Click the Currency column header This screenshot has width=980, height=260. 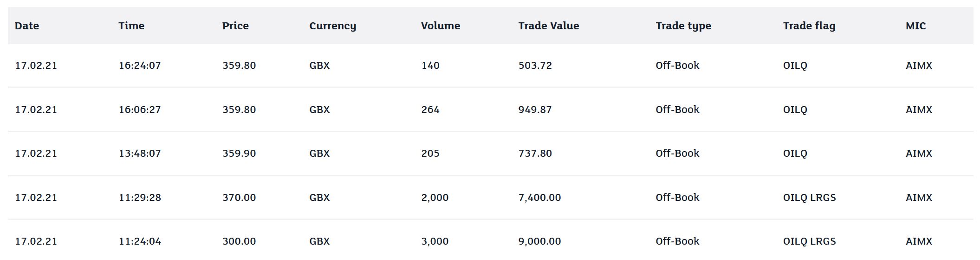click(x=332, y=26)
